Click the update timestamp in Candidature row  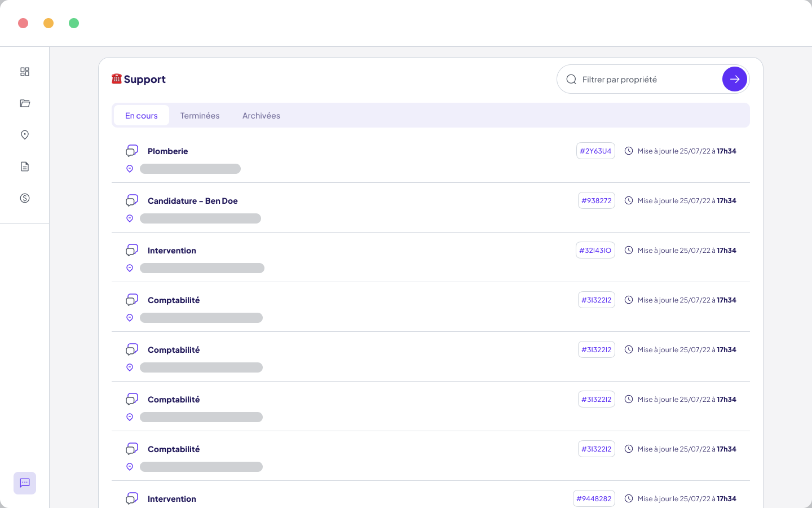coord(687,200)
